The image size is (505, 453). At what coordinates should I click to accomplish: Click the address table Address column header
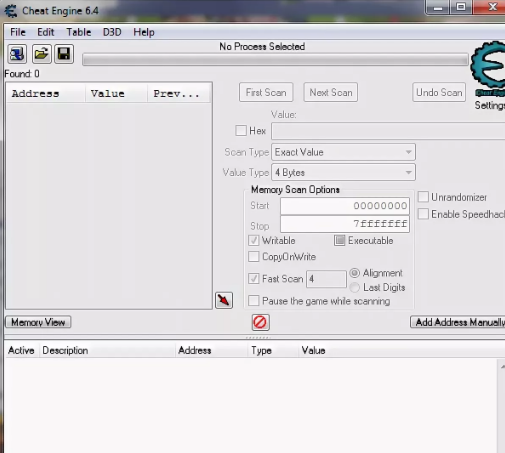pyautogui.click(x=212, y=350)
